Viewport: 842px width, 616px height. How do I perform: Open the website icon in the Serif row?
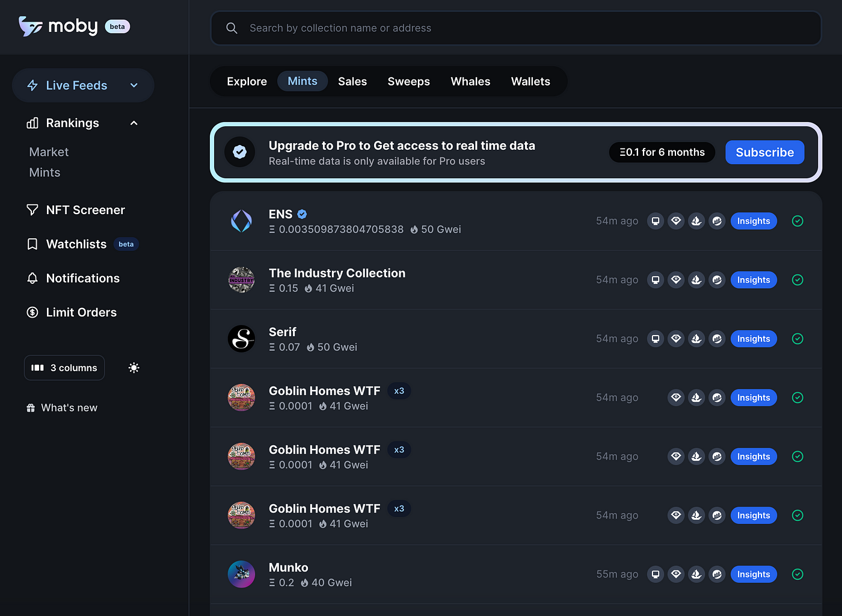(656, 339)
